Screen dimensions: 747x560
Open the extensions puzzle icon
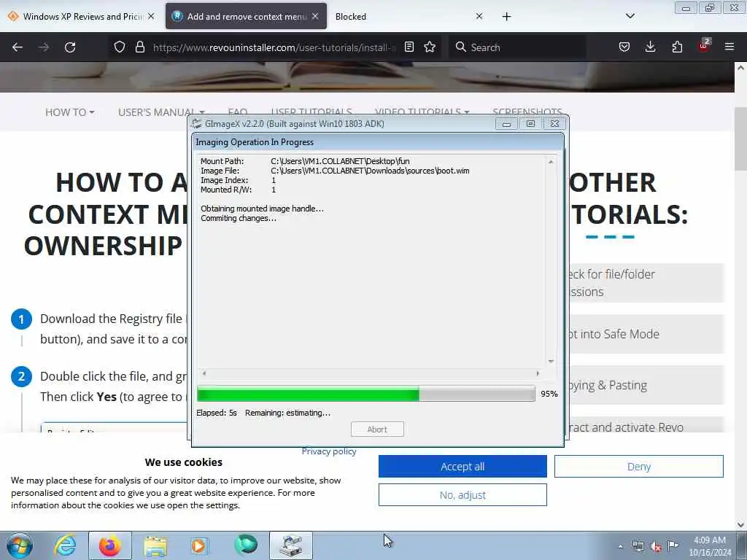677,47
